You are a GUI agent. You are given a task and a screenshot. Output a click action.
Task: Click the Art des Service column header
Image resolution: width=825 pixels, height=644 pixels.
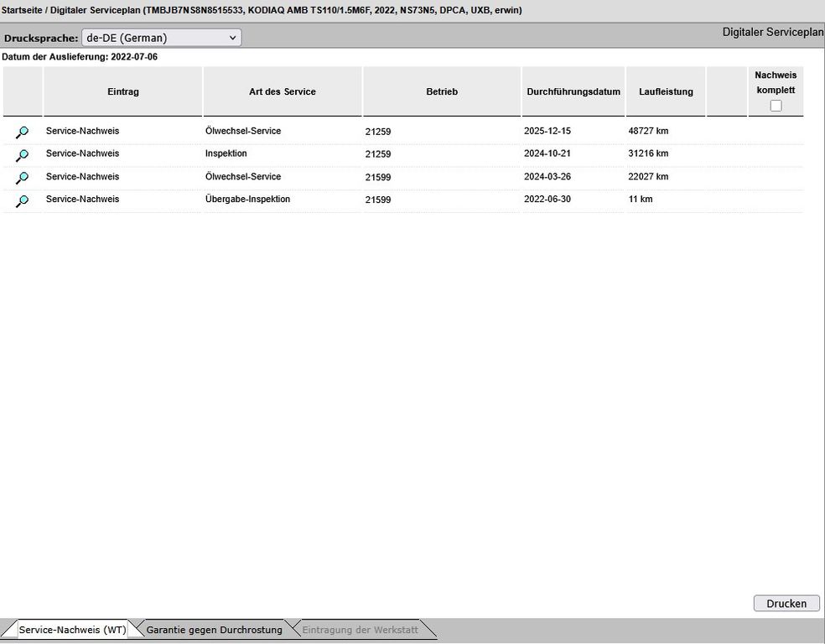[283, 91]
